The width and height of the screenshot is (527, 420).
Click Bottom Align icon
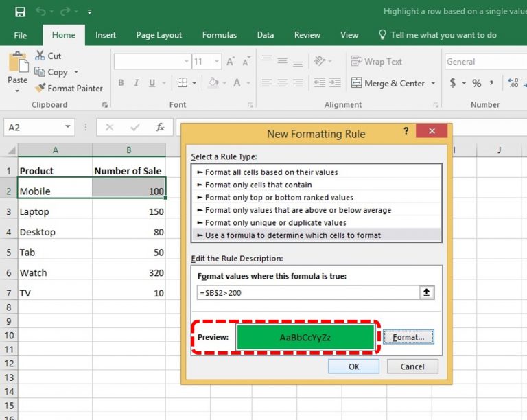coord(298,64)
